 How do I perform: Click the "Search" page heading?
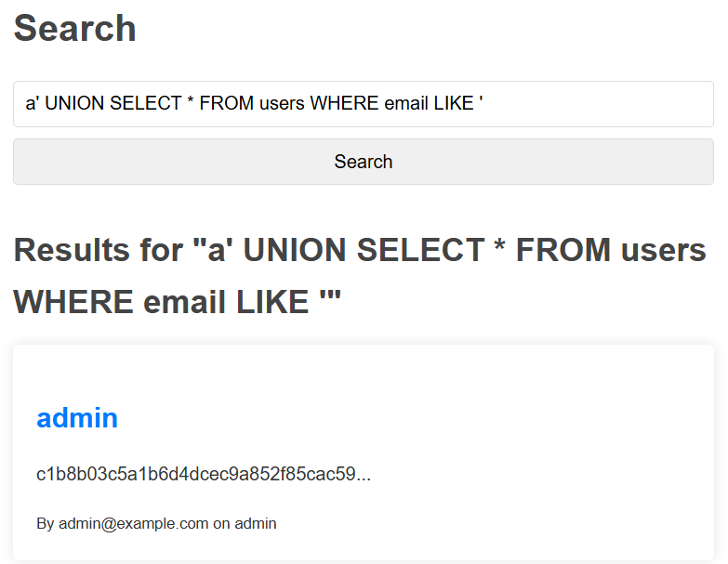74,29
